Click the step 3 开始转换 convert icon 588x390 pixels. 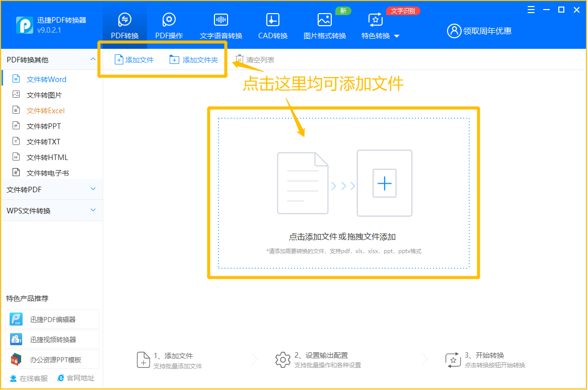[453, 360]
